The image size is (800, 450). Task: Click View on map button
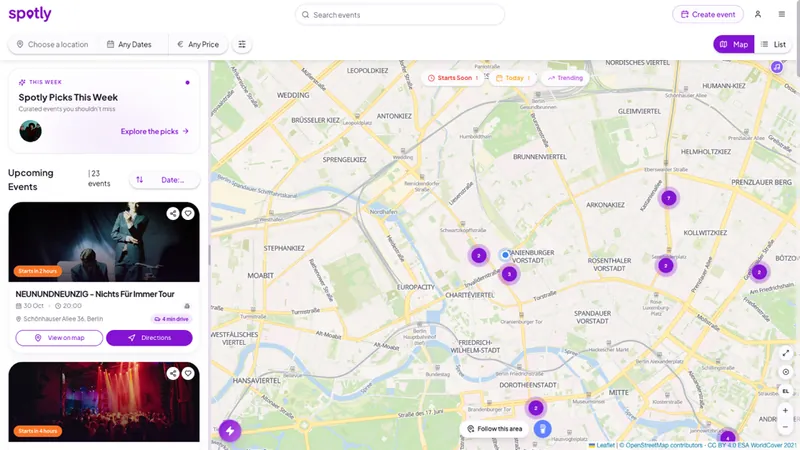click(59, 338)
